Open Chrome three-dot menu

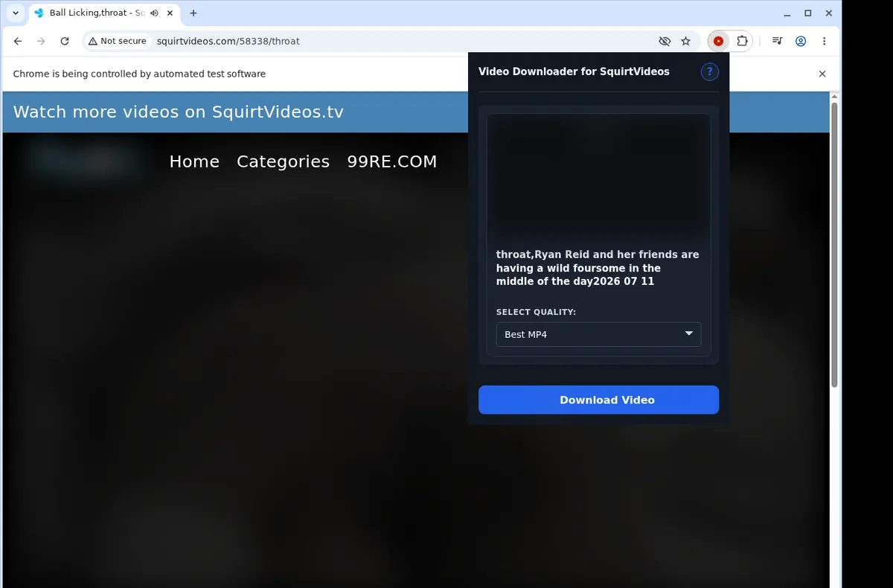click(825, 41)
